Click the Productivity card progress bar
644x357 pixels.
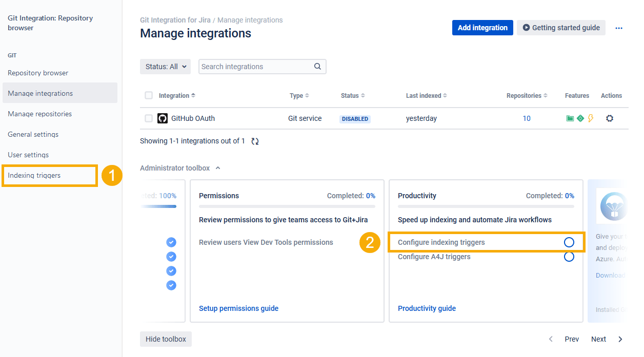(x=486, y=206)
